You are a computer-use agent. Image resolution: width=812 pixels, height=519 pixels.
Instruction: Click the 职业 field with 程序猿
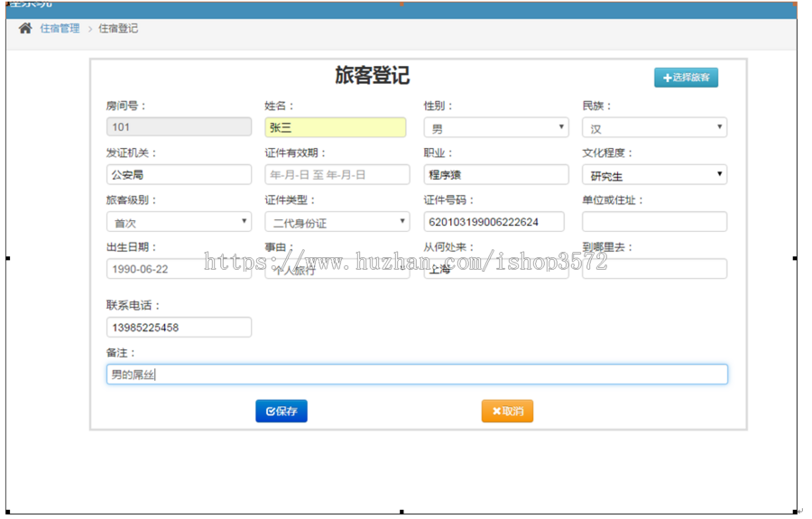[x=496, y=174]
